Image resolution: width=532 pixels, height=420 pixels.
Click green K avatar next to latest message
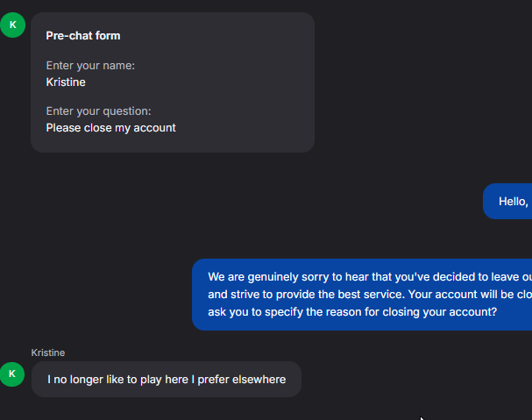coord(12,374)
